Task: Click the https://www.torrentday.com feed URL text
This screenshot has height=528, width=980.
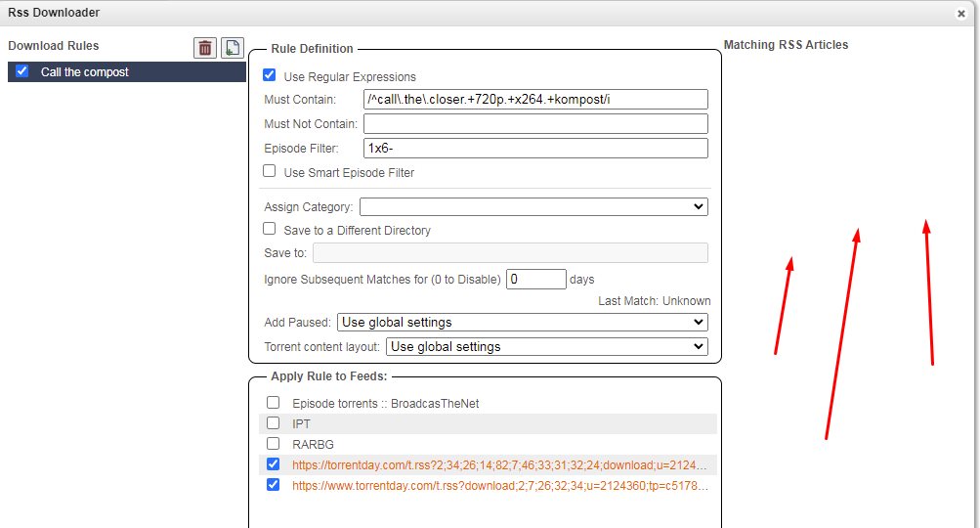Action: [500, 486]
